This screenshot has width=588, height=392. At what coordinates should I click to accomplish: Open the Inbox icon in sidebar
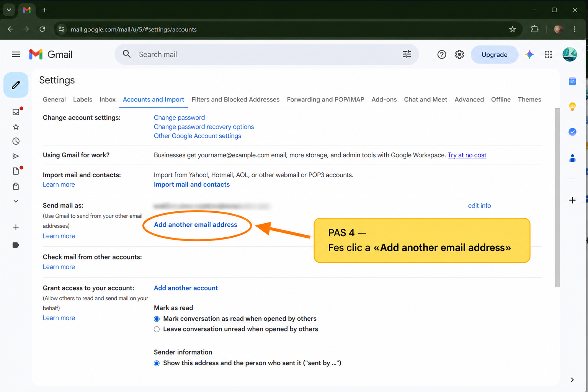click(16, 112)
